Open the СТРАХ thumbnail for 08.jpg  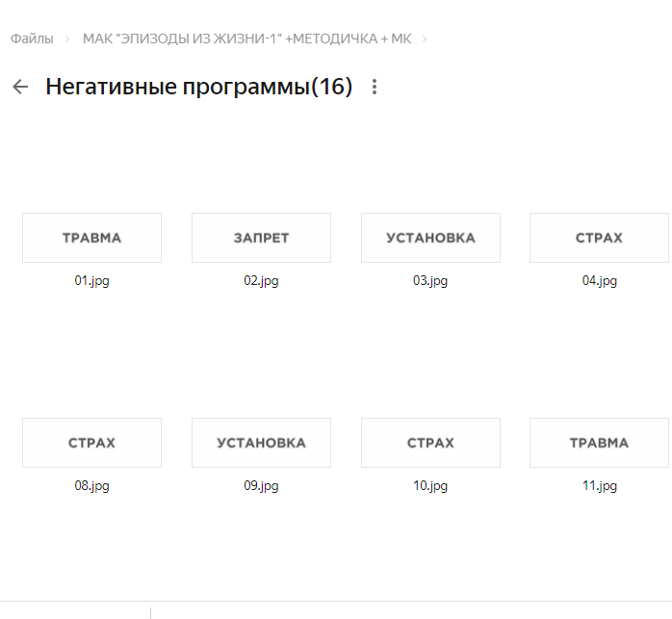click(x=91, y=443)
